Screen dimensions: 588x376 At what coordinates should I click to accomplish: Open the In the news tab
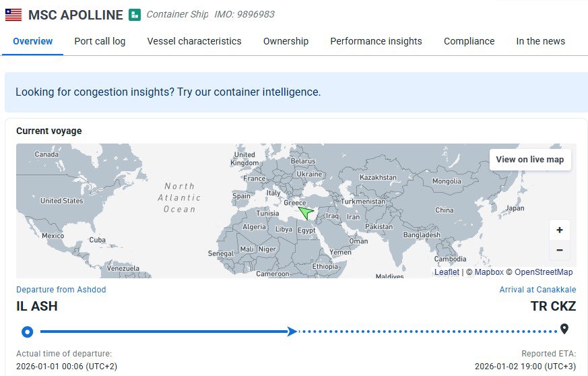click(x=540, y=41)
